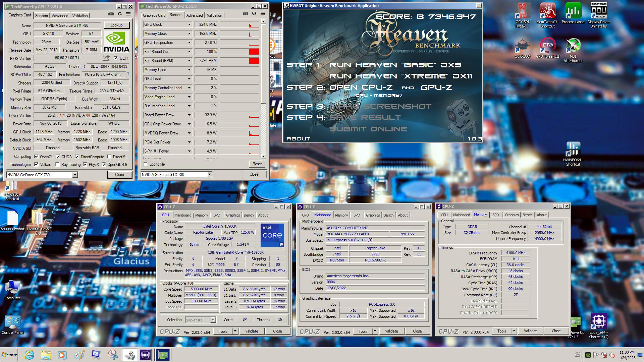644x362 pixels.
Task: Open SPD tab in CPU-Z Memory window
Action: 495,215
